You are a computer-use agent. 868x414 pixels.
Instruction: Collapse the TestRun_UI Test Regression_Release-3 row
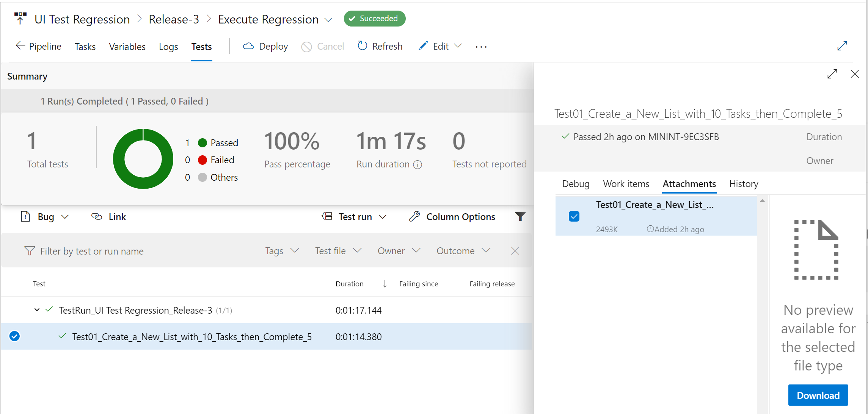tap(36, 310)
